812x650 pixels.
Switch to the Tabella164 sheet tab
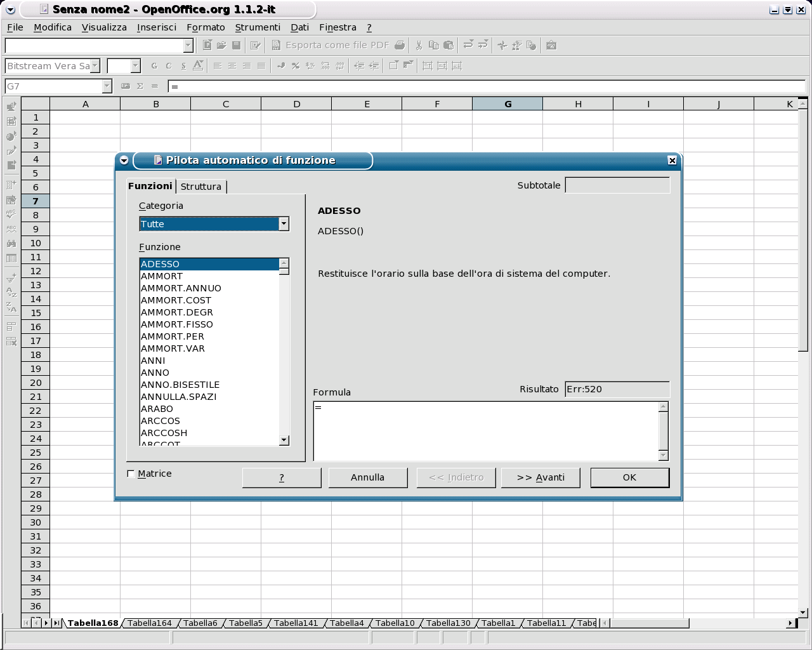coord(150,623)
